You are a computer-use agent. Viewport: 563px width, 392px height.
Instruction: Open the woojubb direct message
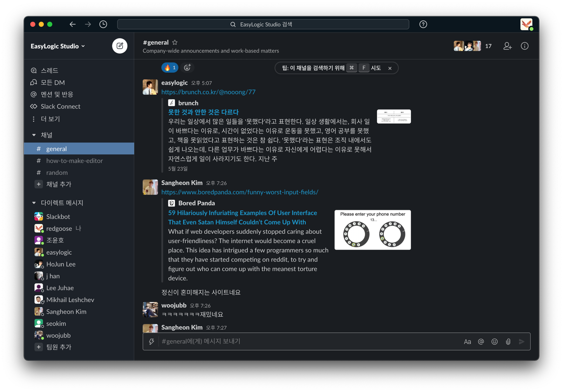[79, 335]
